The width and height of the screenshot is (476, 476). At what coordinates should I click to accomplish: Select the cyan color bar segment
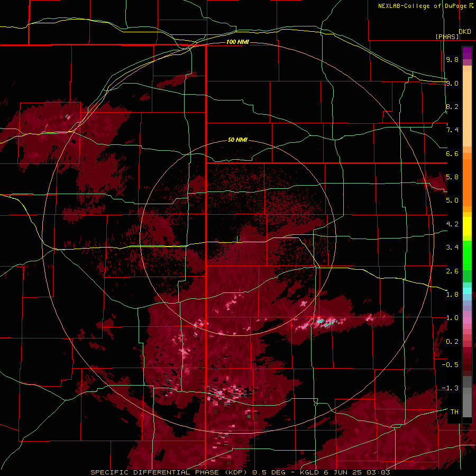(x=467, y=291)
